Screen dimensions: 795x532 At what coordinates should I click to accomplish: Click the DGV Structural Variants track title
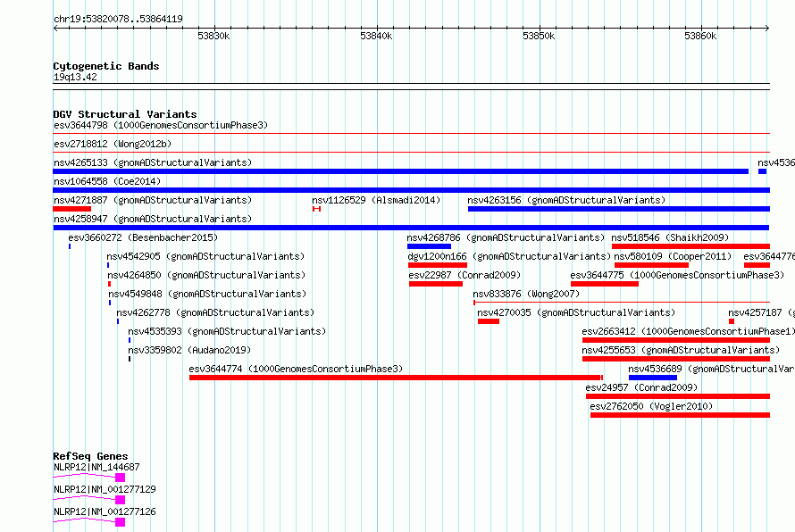pyautogui.click(x=125, y=114)
